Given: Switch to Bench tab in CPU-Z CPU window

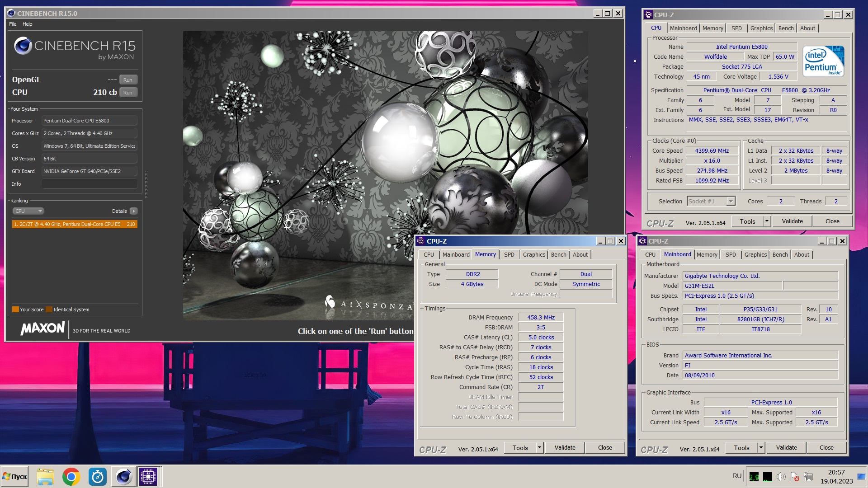Looking at the screenshot, I should (786, 28).
